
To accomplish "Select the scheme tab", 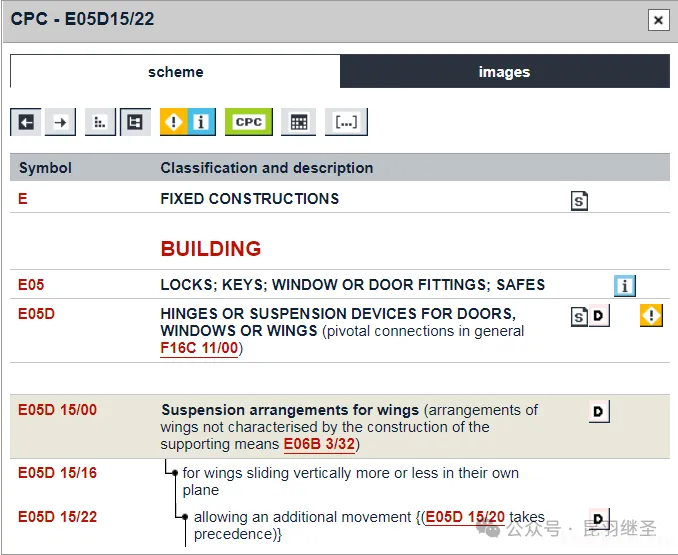I will [x=175, y=72].
